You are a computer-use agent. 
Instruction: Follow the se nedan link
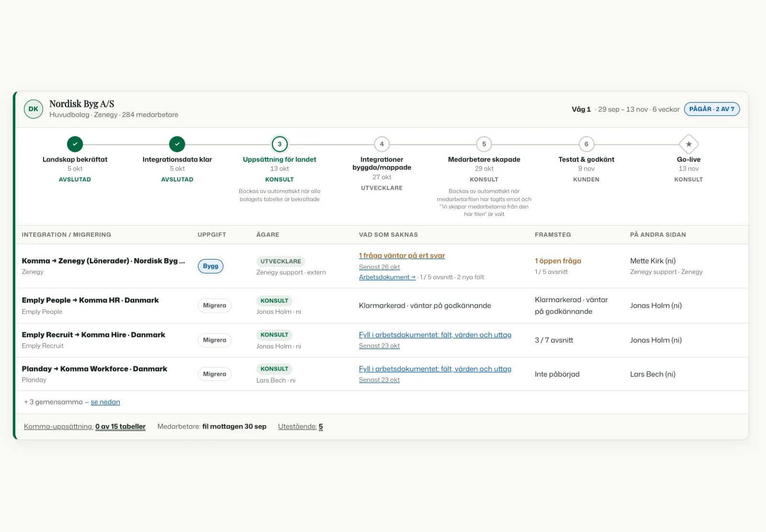click(105, 402)
